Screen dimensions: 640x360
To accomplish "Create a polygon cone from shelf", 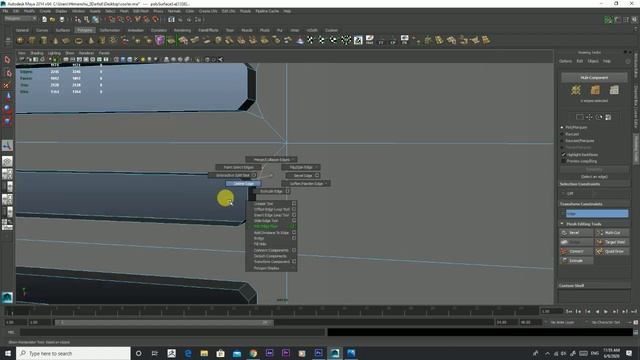I will tap(55, 40).
